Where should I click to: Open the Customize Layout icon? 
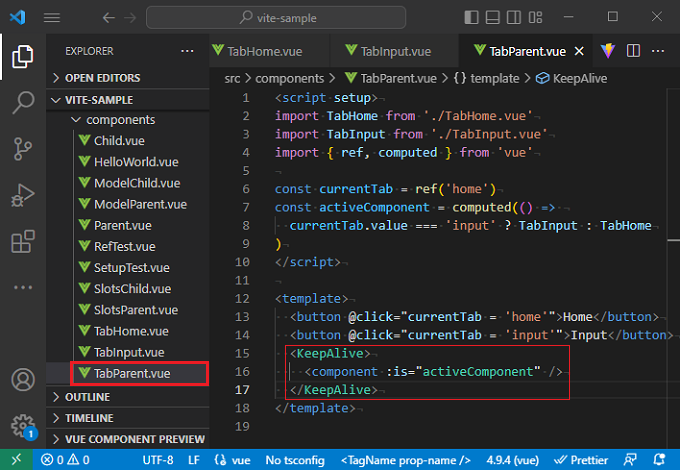[x=536, y=17]
